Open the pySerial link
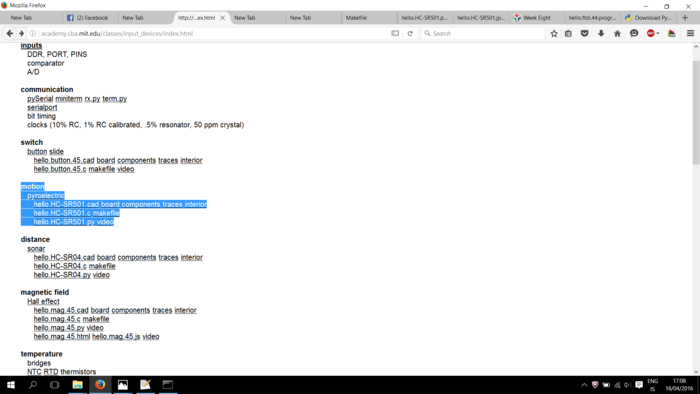The width and height of the screenshot is (700, 394). tap(40, 99)
